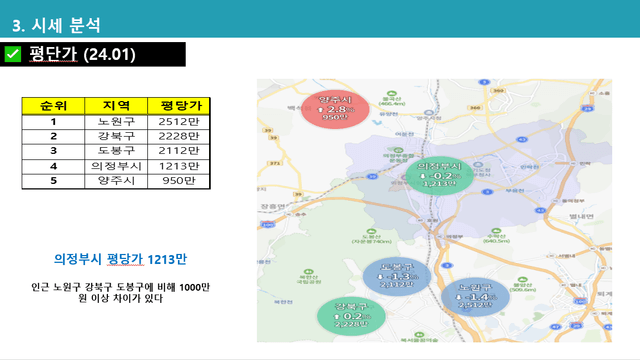Click the red 양주시 2.8% map bubble
The height and width of the screenshot is (360, 640).
(335, 109)
